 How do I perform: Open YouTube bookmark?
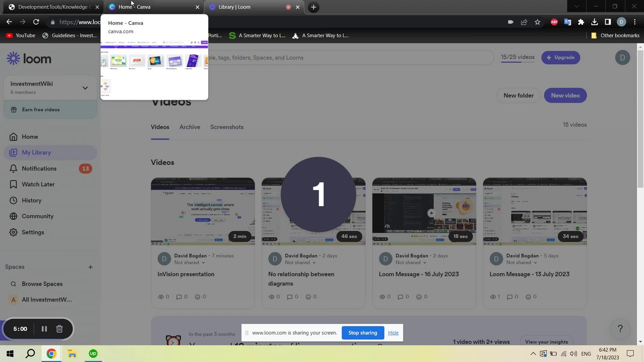coord(20,36)
